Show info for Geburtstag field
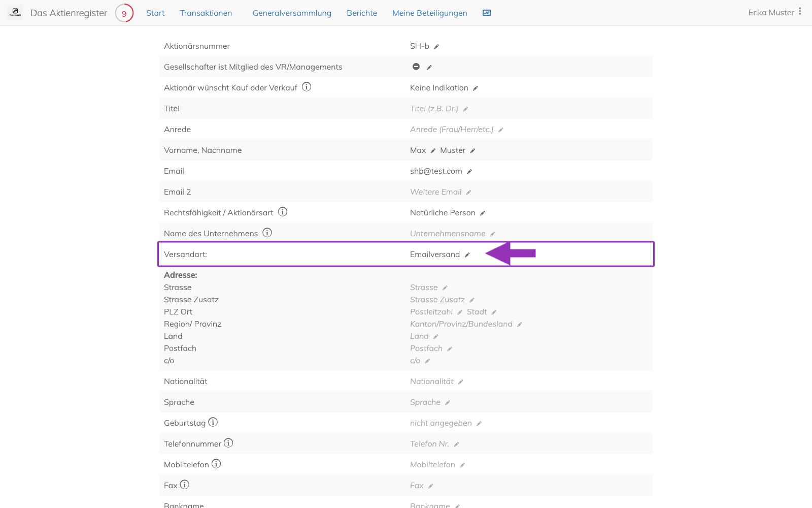 point(213,422)
